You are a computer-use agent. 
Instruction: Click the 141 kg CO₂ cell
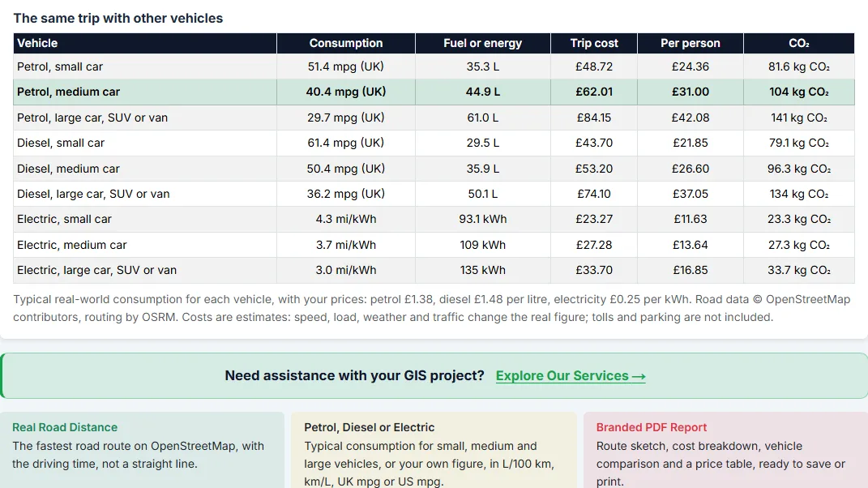pyautogui.click(x=799, y=118)
